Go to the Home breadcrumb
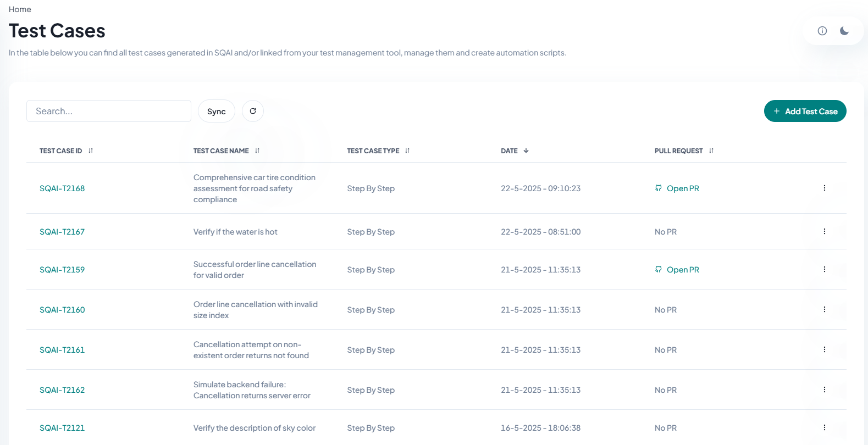 coord(20,9)
